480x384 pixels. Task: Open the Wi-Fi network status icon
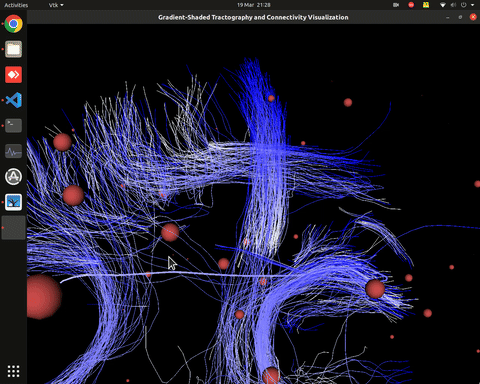(x=443, y=5)
